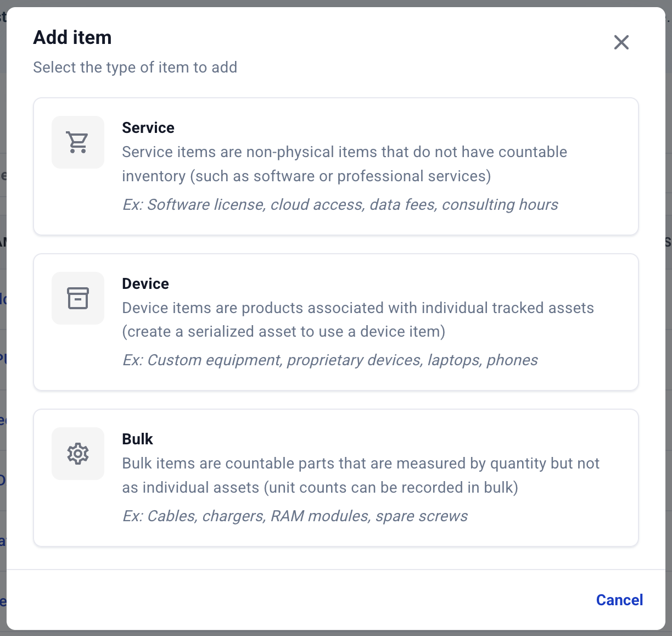Image resolution: width=672 pixels, height=636 pixels.
Task: Close the Add item dialog with X
Action: (621, 42)
